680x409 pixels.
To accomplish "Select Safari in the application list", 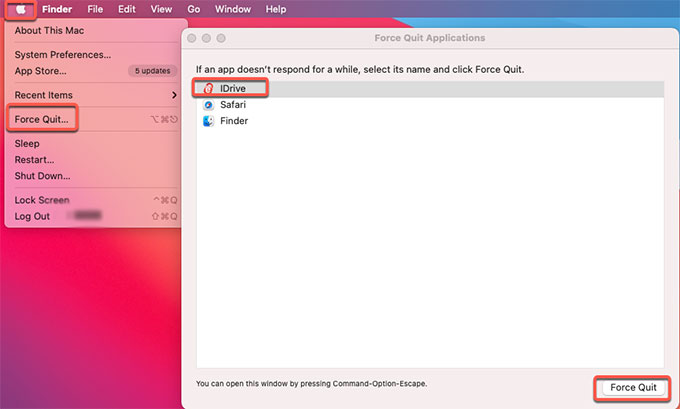I will [x=233, y=105].
